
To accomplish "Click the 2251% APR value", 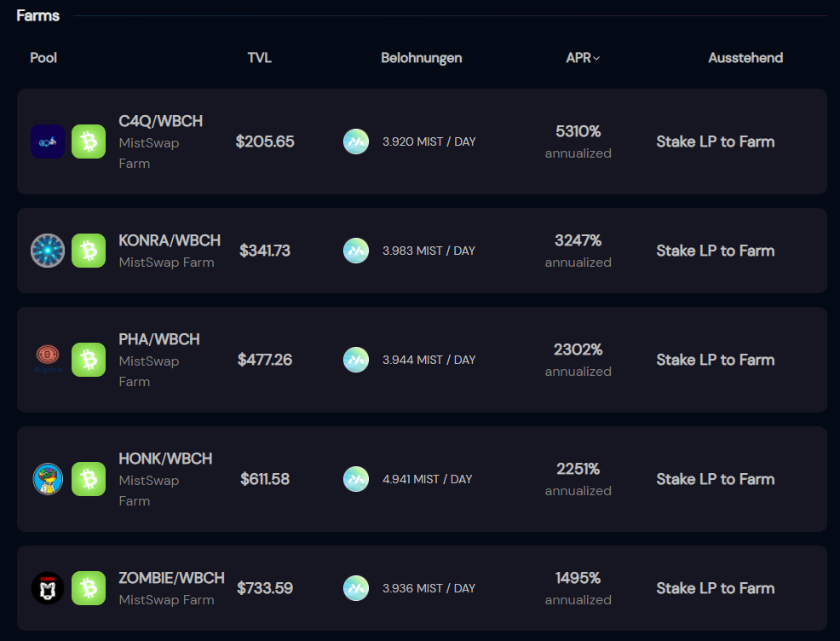I will coord(578,469).
